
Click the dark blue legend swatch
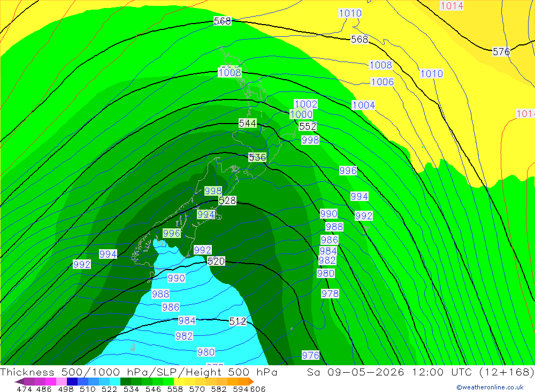tap(72, 381)
